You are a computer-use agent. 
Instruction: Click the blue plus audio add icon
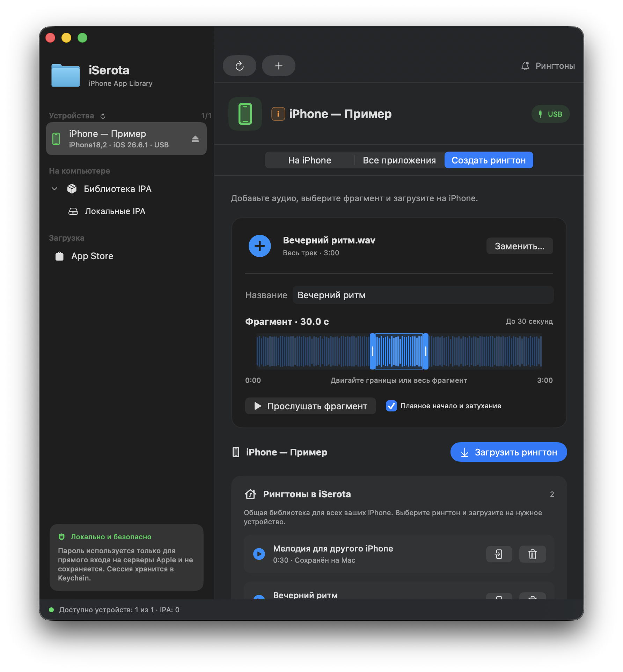pos(260,246)
